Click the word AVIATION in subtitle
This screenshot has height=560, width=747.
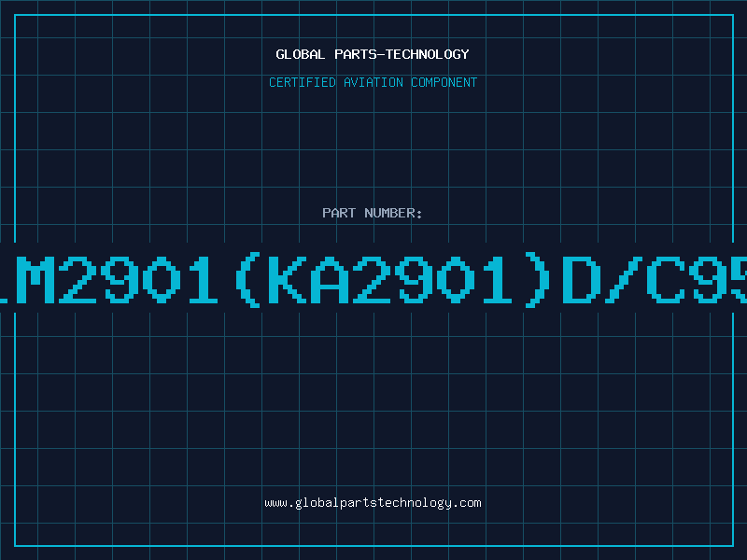click(x=373, y=82)
